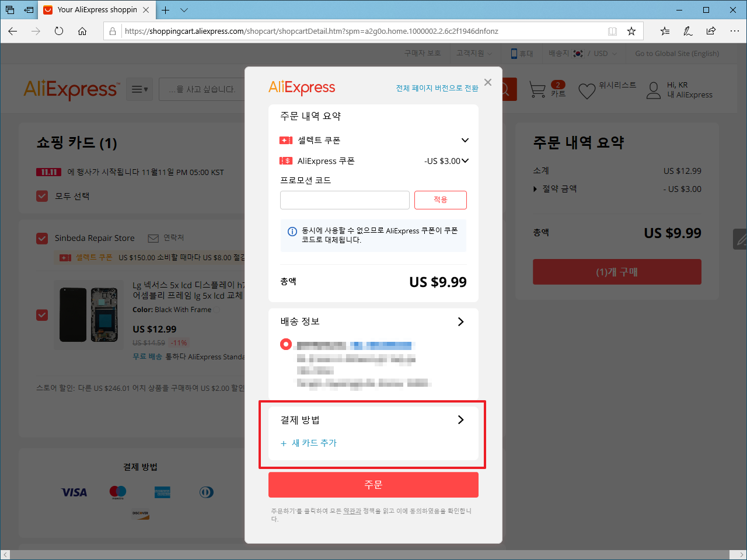Expand the 절약 금액 disclosure triangle
Screen dimensions: 747x560
coord(535,189)
